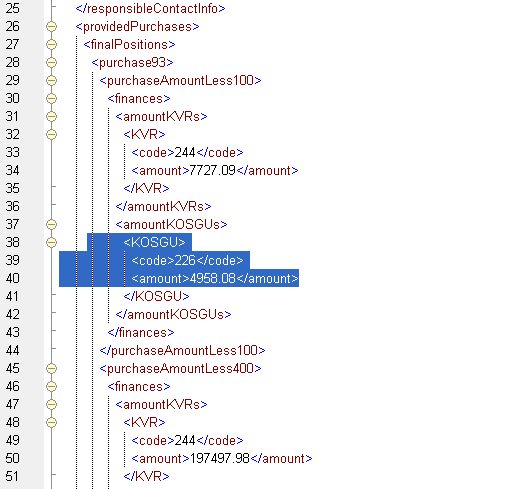Viewport: 514px width, 489px height.
Task: Click the closing responsibleContactInfo tag
Action: [x=150, y=9]
